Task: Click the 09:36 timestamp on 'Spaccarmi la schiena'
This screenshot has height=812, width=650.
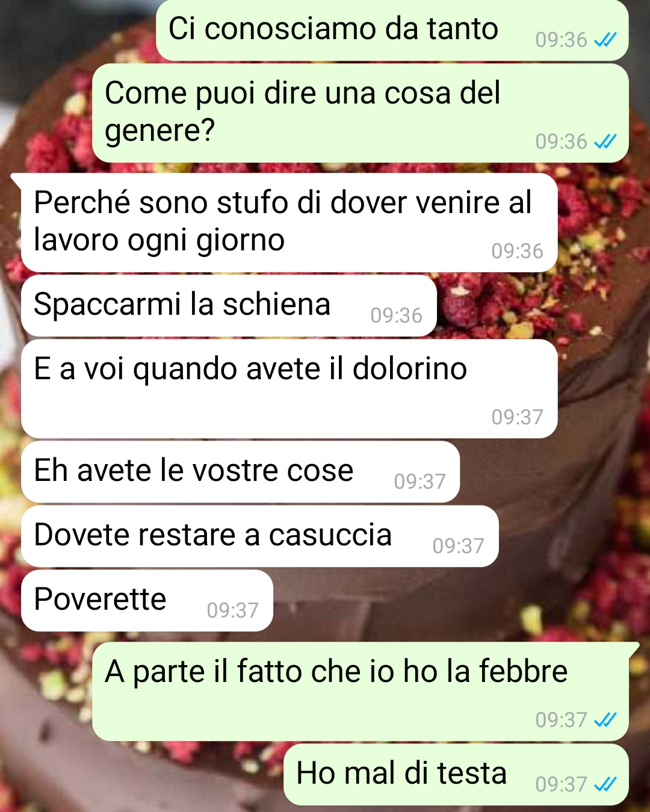Action: pyautogui.click(x=396, y=315)
